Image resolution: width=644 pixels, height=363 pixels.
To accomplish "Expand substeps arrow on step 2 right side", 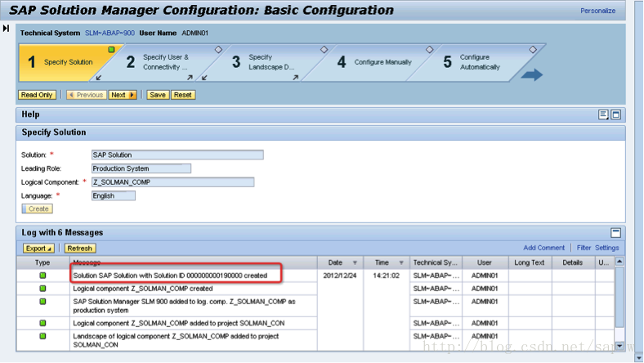I will (190, 78).
